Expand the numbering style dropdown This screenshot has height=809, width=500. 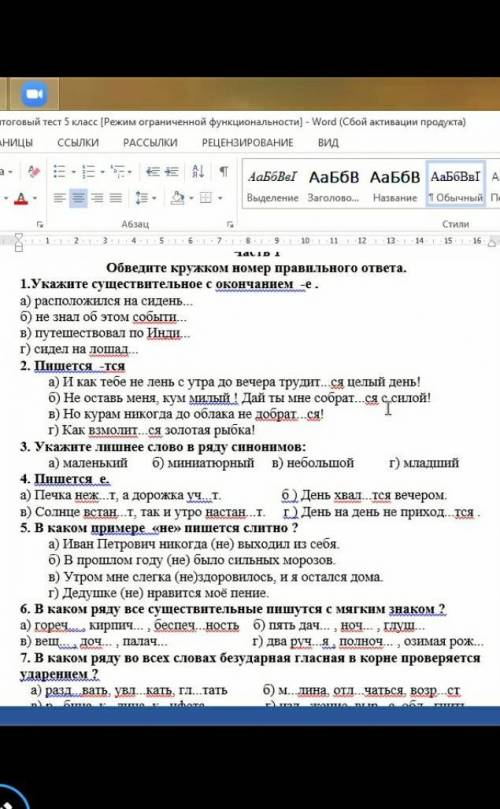[x=103, y=172]
